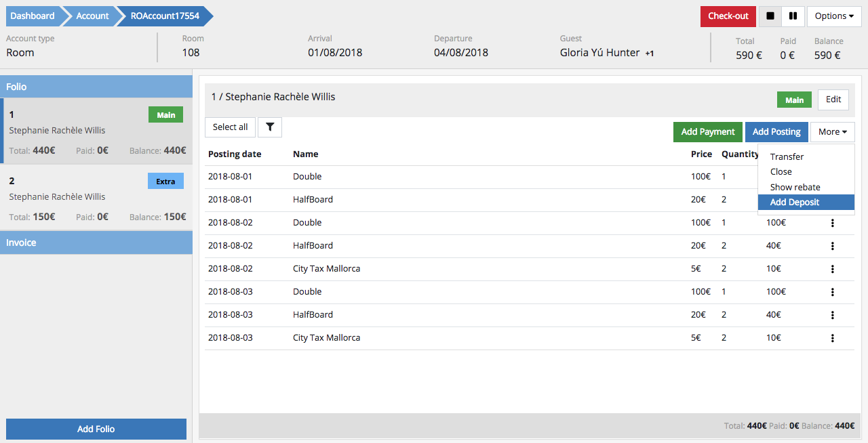Open row menu for 2018-08-03 HalfBoard posting
This screenshot has height=443, width=868.
832,315
